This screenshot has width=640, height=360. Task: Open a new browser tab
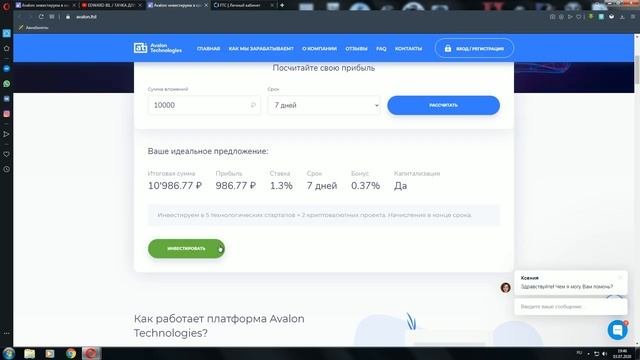[x=282, y=5]
